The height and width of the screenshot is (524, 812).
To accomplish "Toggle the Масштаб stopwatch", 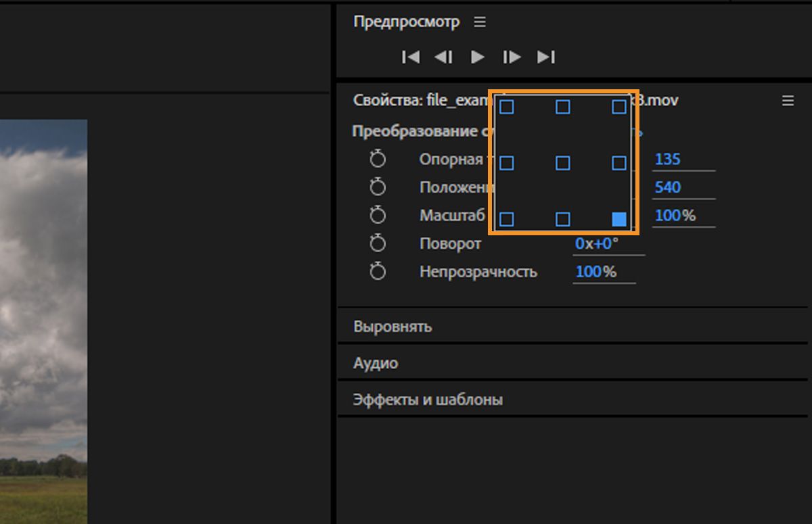I will coord(378,216).
